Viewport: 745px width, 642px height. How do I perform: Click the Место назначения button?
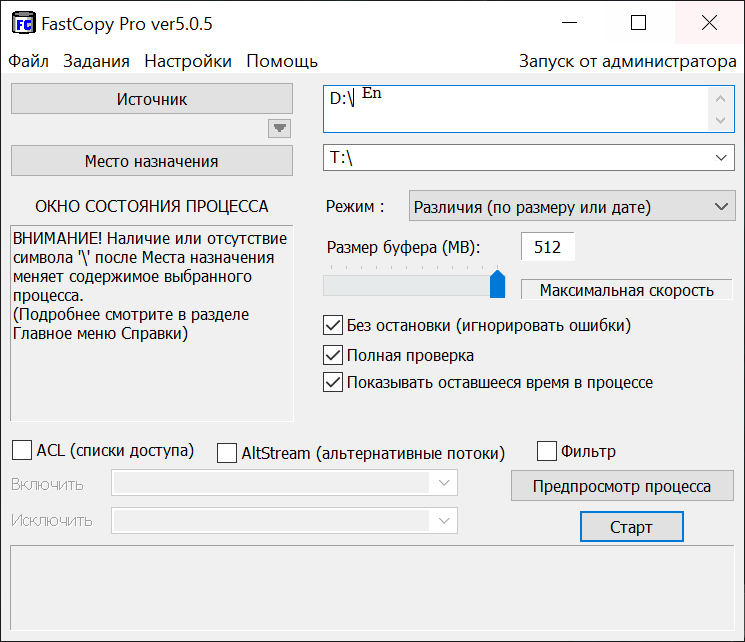[x=152, y=161]
